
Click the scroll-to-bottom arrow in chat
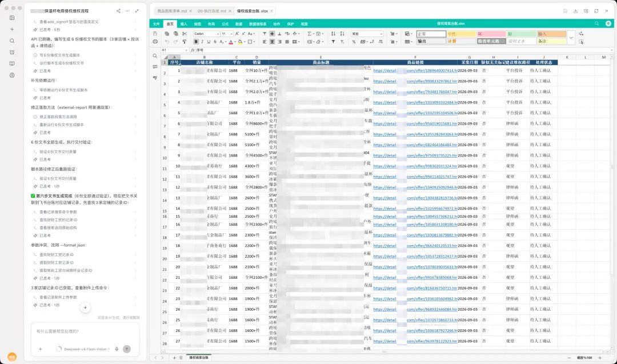click(x=85, y=307)
